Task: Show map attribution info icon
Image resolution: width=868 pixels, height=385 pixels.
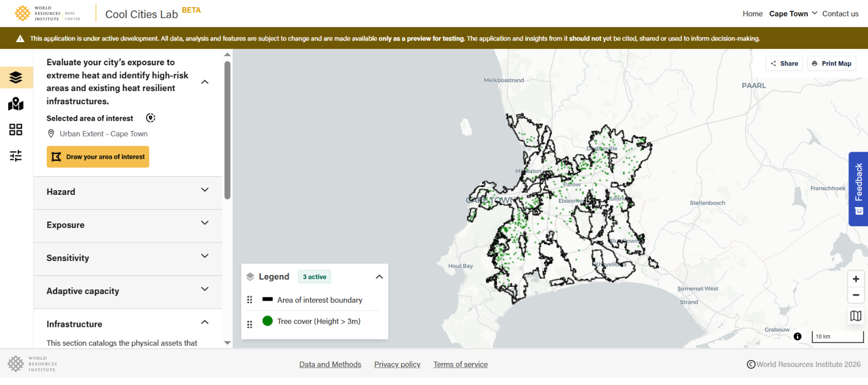Action: coord(798,337)
